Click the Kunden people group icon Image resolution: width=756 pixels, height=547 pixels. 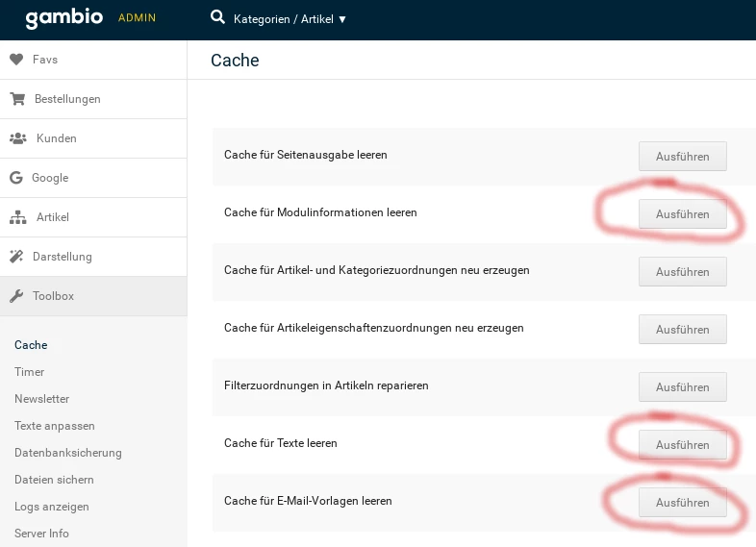[x=18, y=138]
